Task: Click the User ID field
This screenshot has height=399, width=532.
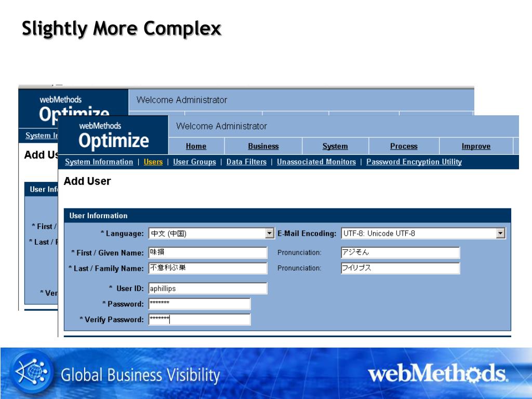Action: click(208, 288)
